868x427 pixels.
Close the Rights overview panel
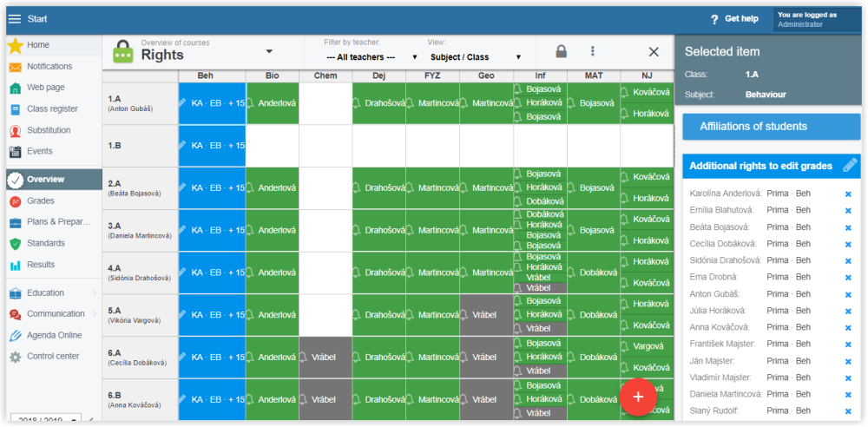tap(654, 52)
